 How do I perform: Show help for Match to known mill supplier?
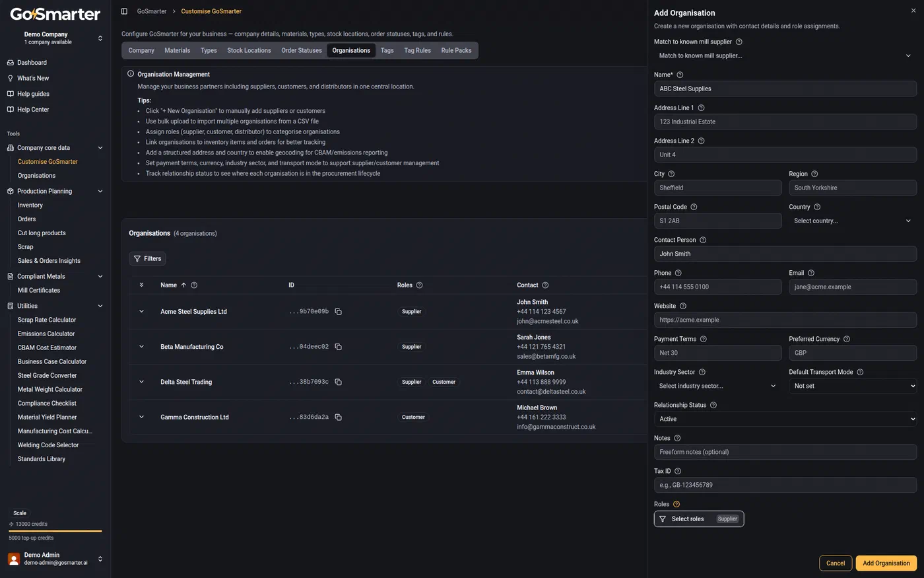[x=739, y=42]
